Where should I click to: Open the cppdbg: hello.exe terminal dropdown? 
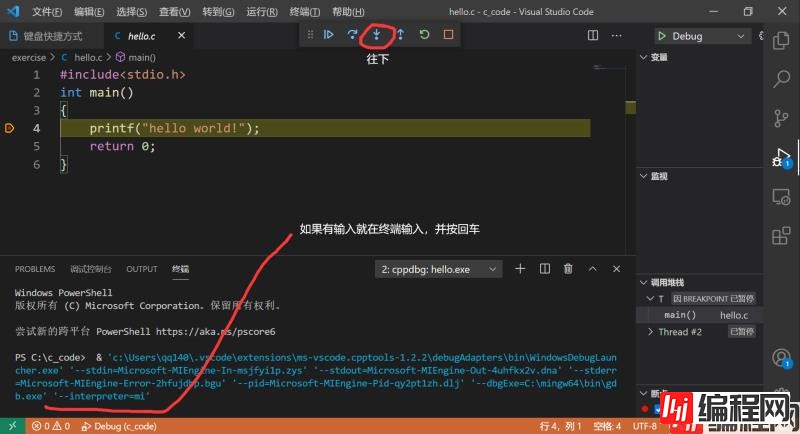[438, 269]
